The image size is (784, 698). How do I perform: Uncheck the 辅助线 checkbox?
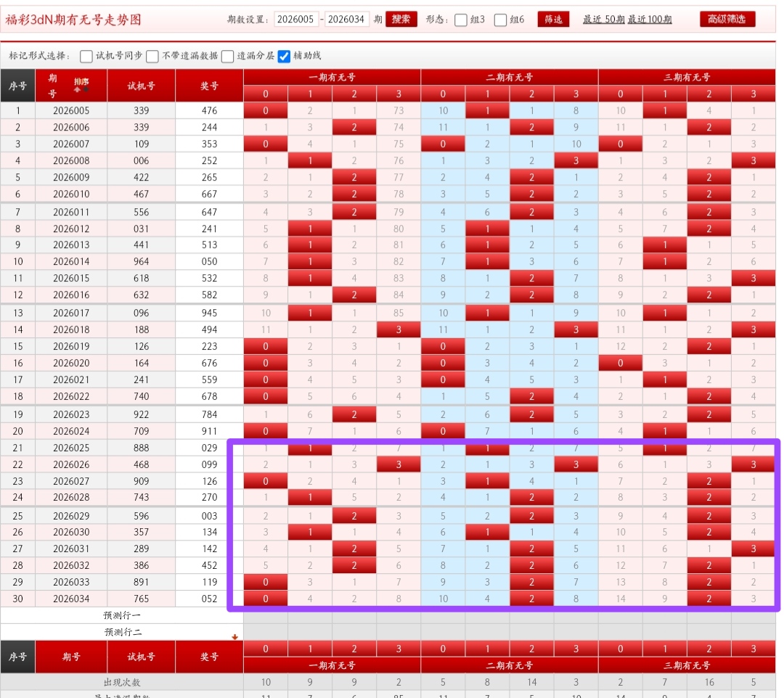pos(284,56)
